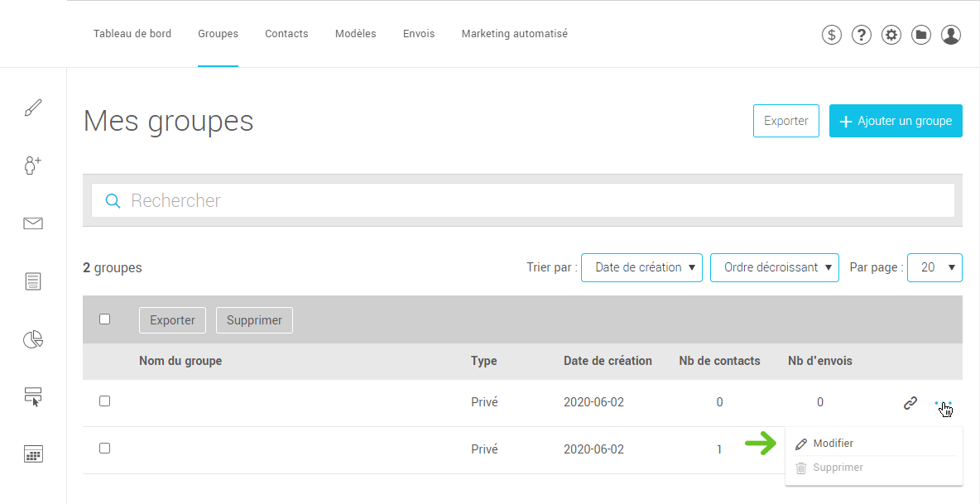The height and width of the screenshot is (504, 980).
Task: Expand the 'Ordre décroissant' dropdown
Action: [x=775, y=268]
